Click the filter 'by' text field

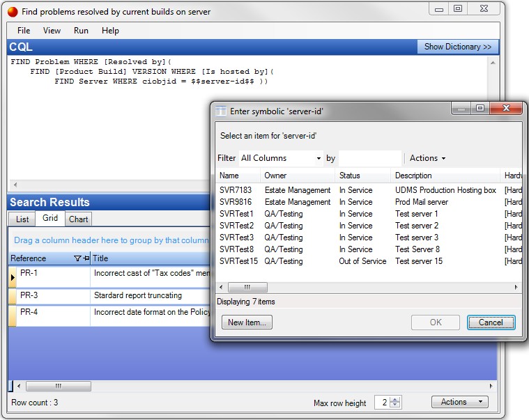coord(370,158)
